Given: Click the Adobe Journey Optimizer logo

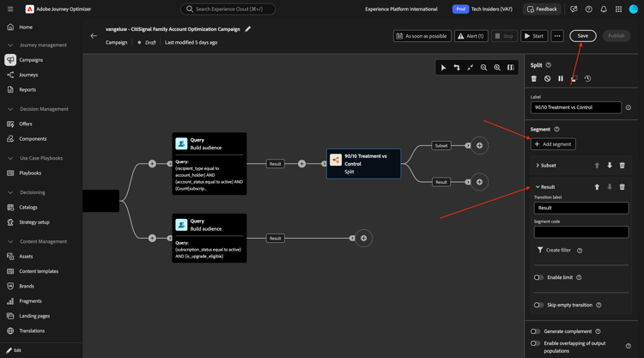Looking at the screenshot, I should 29,9.
